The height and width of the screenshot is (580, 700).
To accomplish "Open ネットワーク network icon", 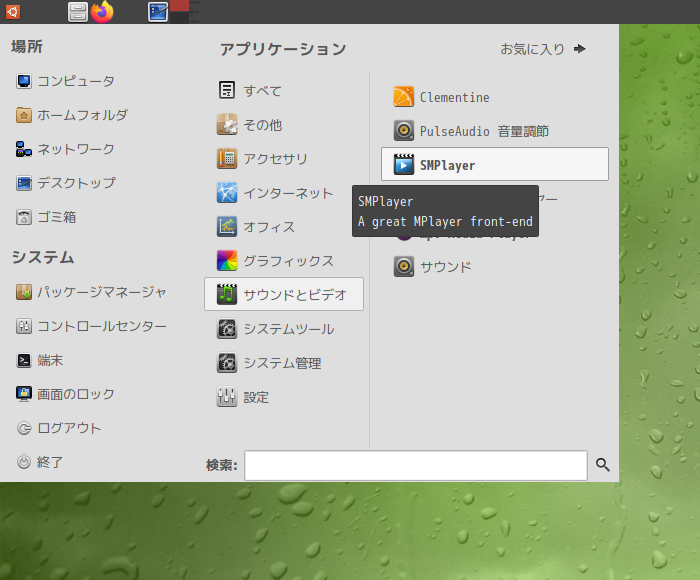I will (x=24, y=149).
